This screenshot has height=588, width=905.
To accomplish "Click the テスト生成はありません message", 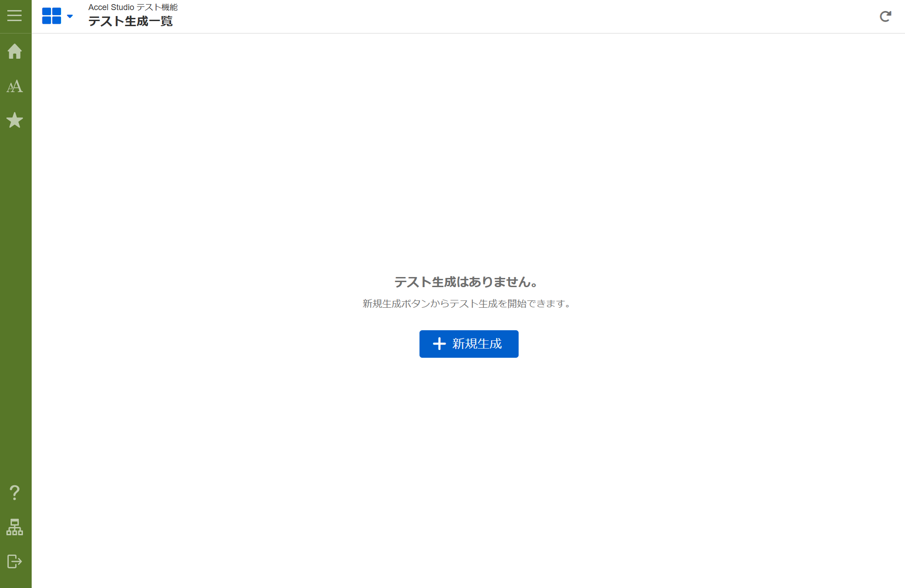I will click(466, 282).
